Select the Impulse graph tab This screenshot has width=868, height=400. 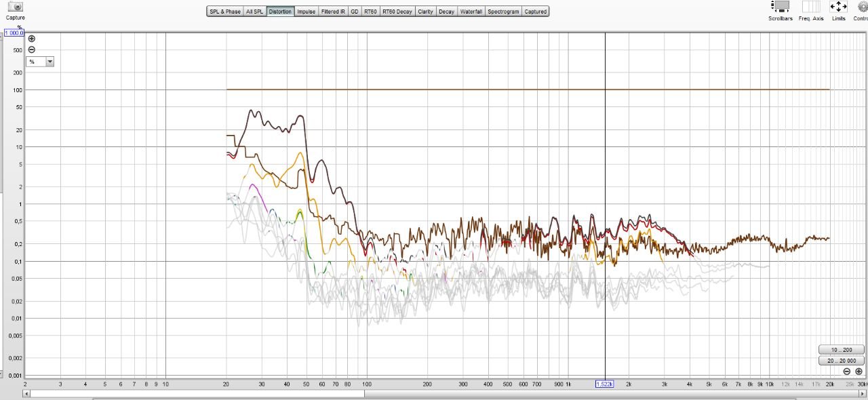point(306,12)
